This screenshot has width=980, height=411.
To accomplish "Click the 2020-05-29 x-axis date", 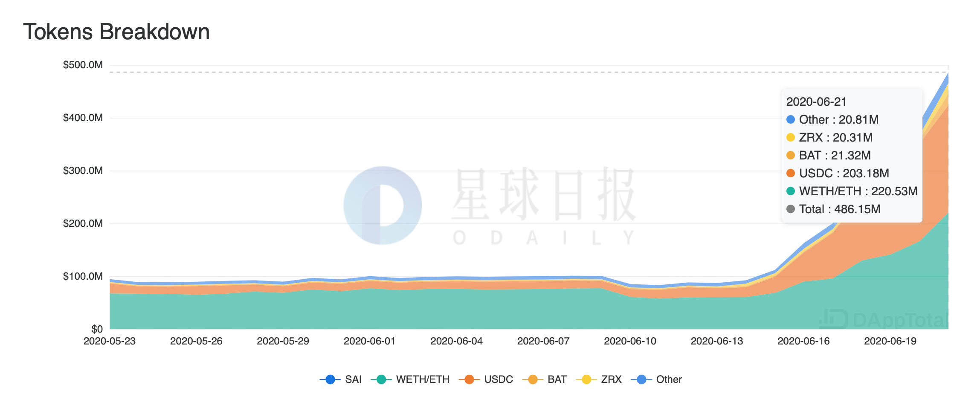I will [283, 341].
